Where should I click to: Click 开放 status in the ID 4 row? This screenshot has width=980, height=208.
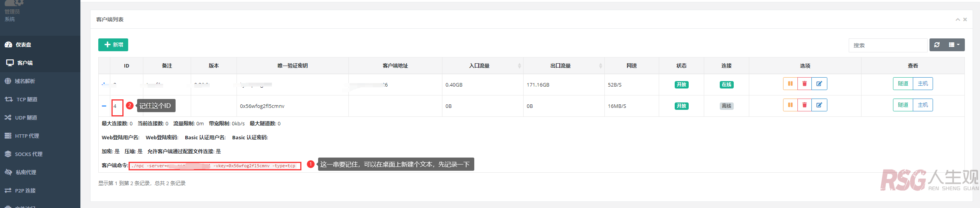681,106
